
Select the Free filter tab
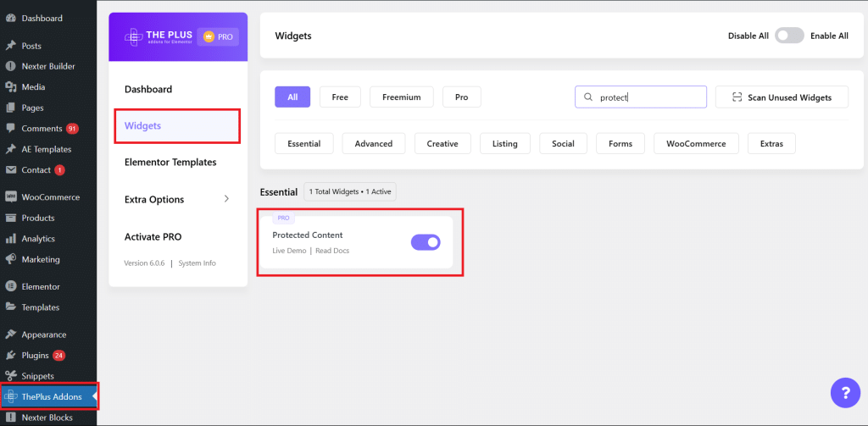pos(340,97)
